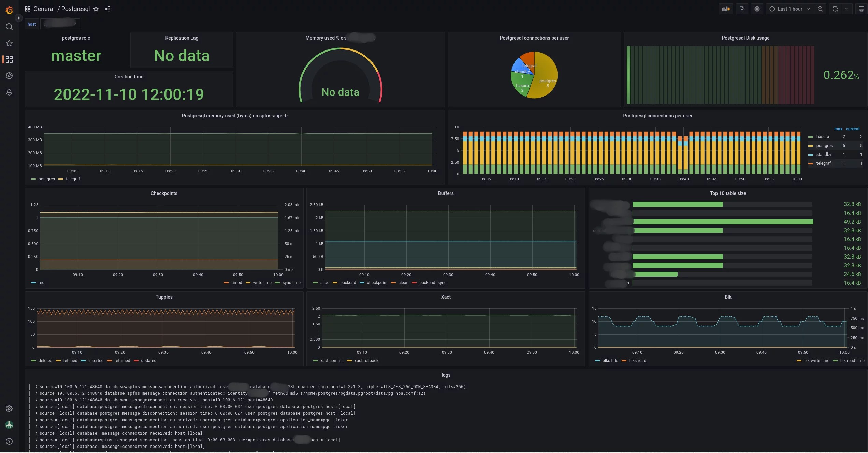Click the postgres color swatch in connections legend
Viewport: 868px width, 453px height.
tap(811, 146)
